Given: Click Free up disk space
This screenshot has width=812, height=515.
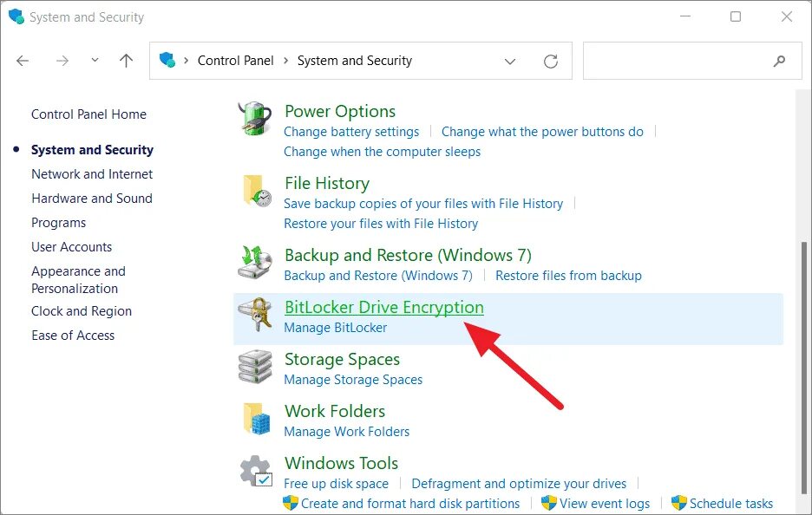Looking at the screenshot, I should pos(336,484).
